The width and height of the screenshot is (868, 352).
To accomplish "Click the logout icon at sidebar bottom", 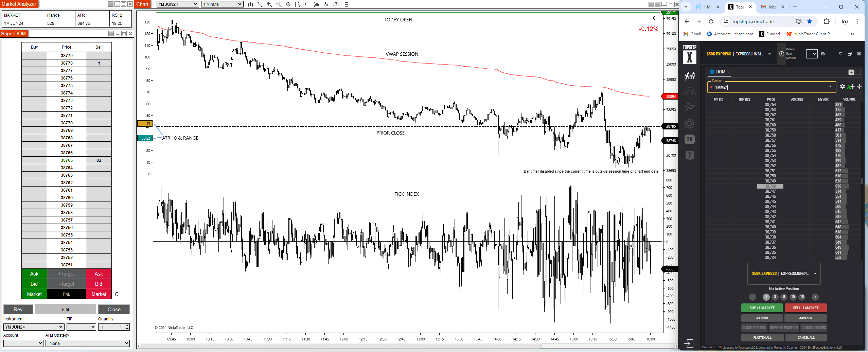I will (x=689, y=344).
